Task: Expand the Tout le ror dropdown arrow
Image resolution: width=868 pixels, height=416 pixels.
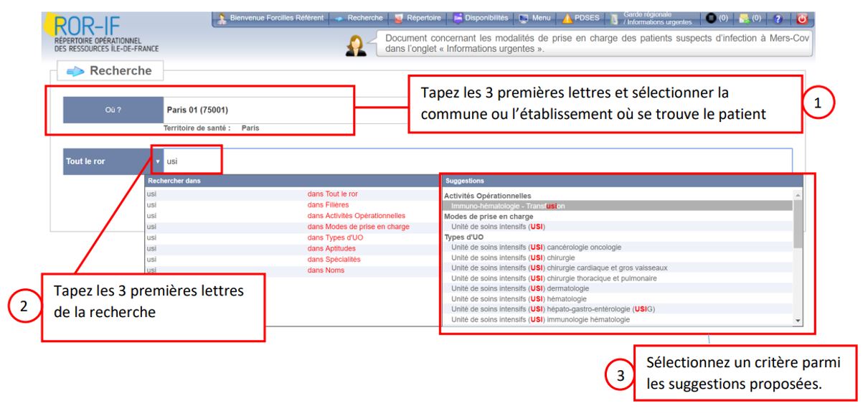Action: (x=157, y=161)
